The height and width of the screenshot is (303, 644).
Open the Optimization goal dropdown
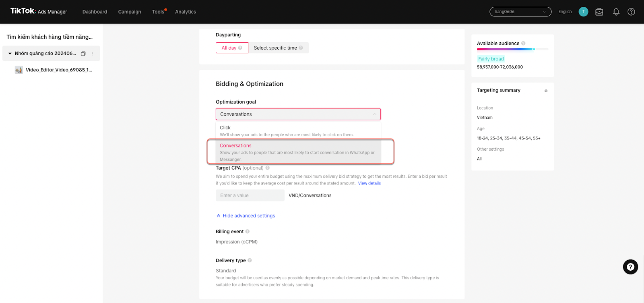(298, 114)
